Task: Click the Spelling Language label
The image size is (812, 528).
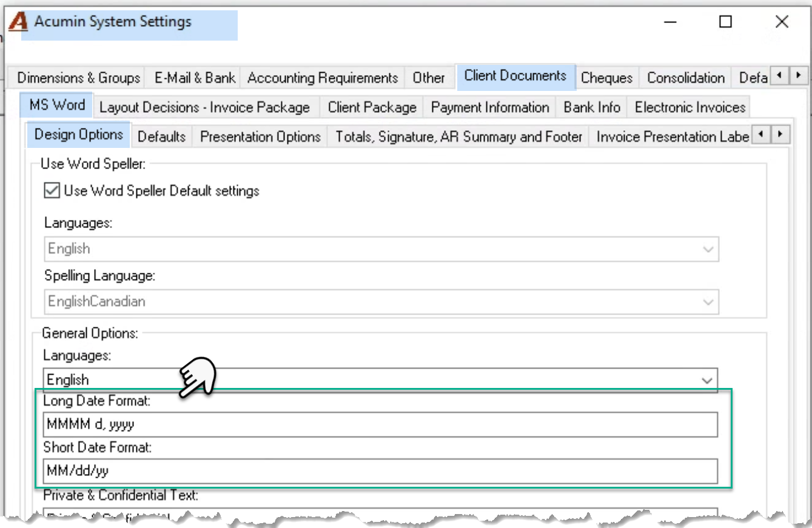Action: (x=100, y=276)
